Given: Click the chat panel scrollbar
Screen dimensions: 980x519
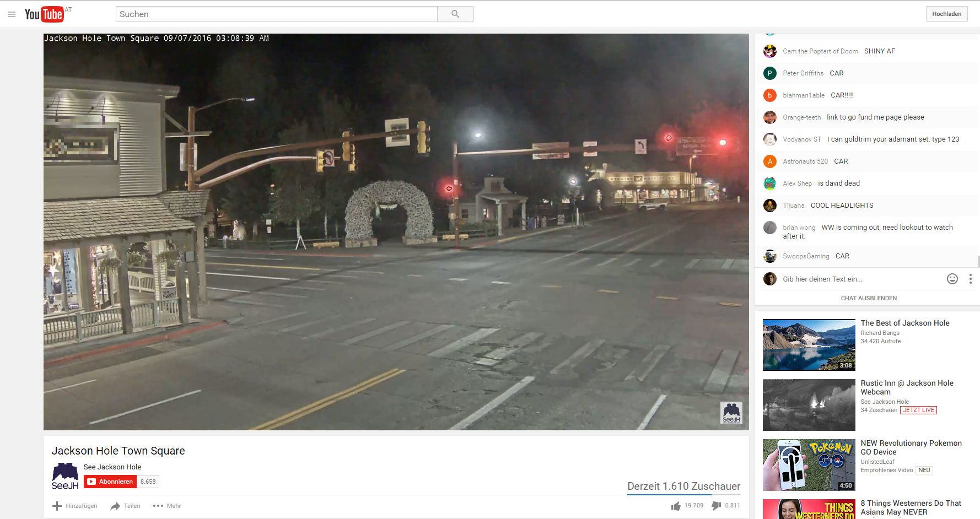Looking at the screenshot, I should point(978,261).
